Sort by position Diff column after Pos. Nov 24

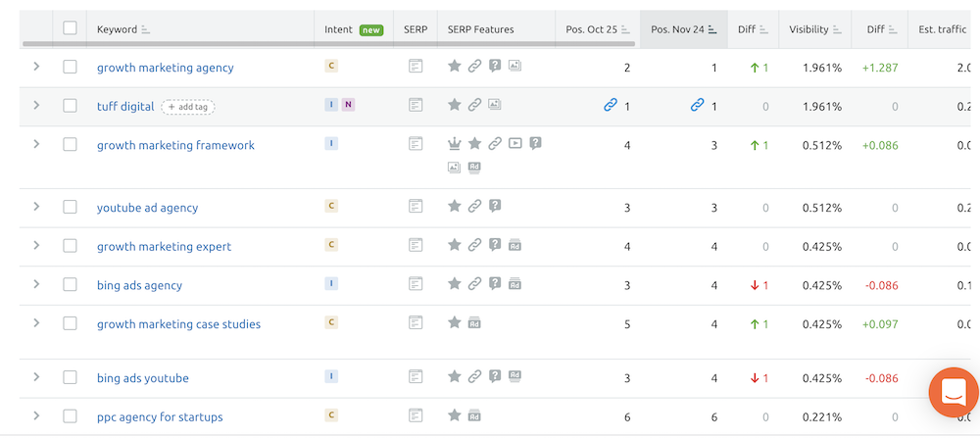(x=753, y=29)
